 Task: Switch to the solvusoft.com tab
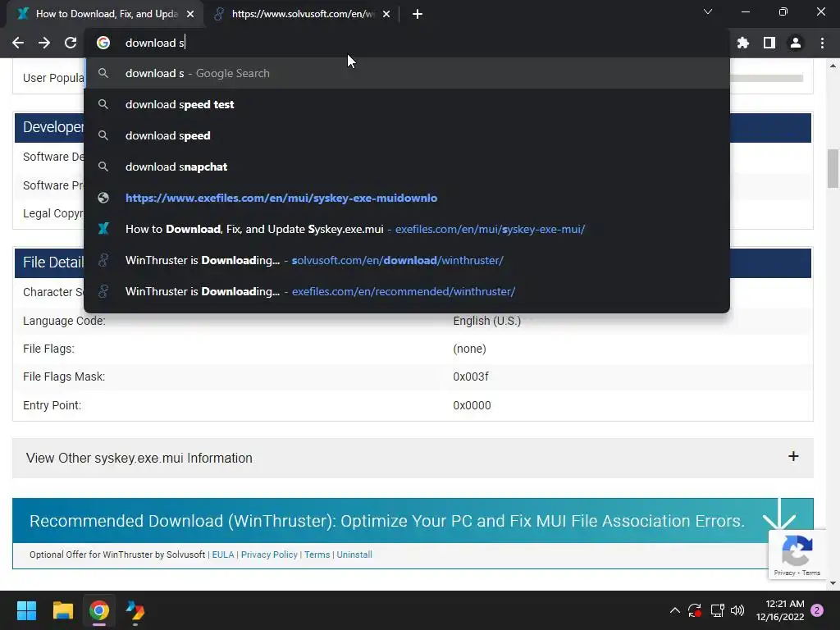pos(303,14)
